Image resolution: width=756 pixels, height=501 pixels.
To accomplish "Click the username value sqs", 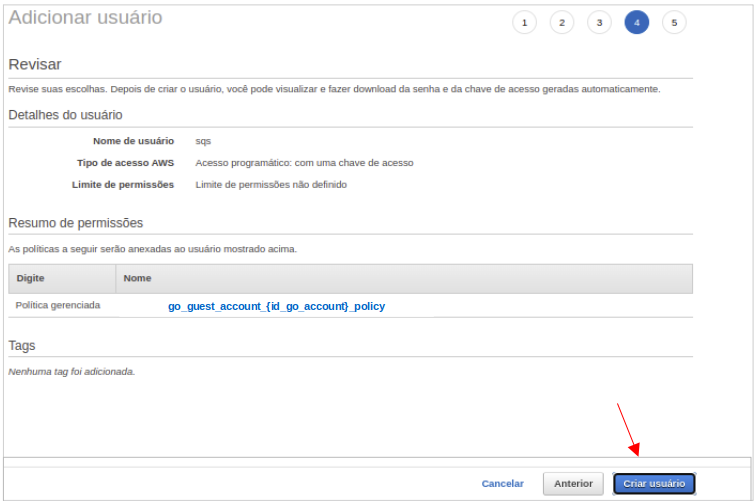I will [x=203, y=141].
